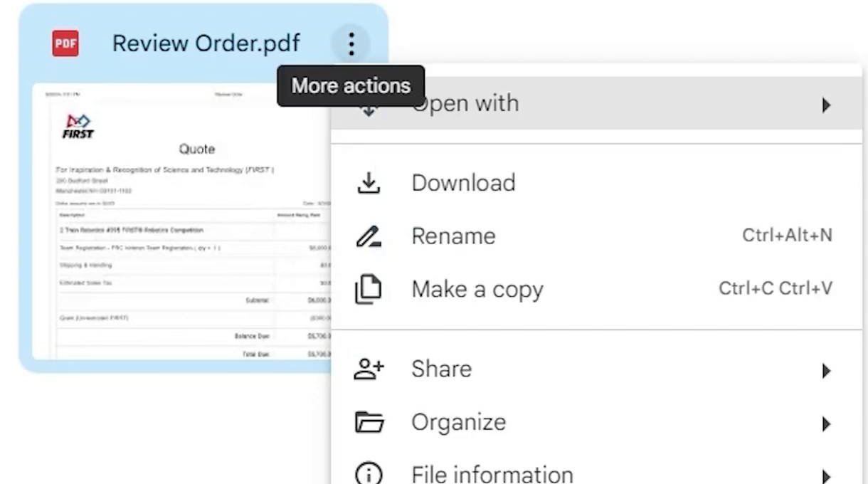Expand the Open with submenu arrow
The height and width of the screenshot is (484, 868).
coord(826,105)
